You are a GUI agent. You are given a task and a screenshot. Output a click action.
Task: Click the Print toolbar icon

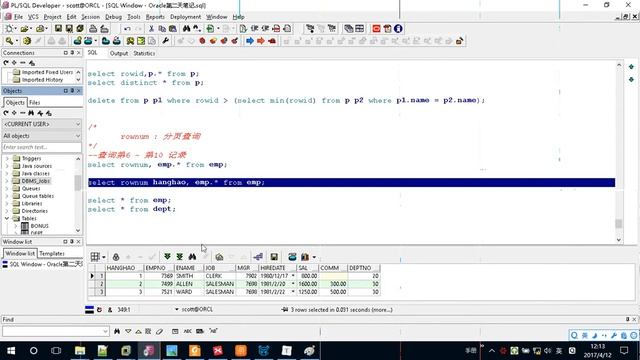93,29
